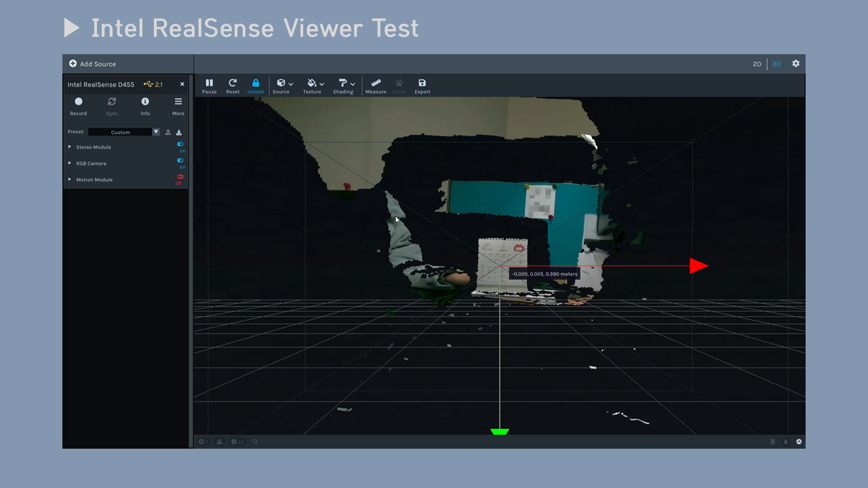Expand the log panel with up chevron
This screenshot has width=868, height=488.
click(x=799, y=442)
